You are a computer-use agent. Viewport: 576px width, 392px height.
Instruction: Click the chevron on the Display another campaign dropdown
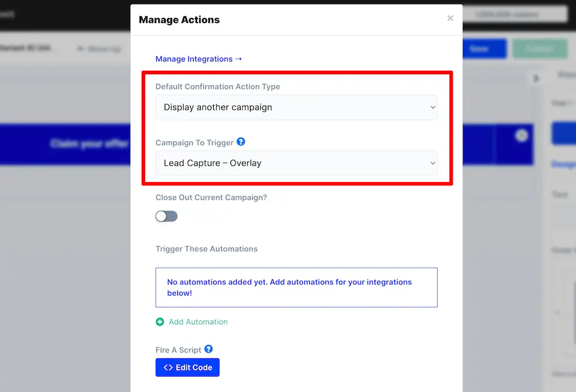pos(433,107)
